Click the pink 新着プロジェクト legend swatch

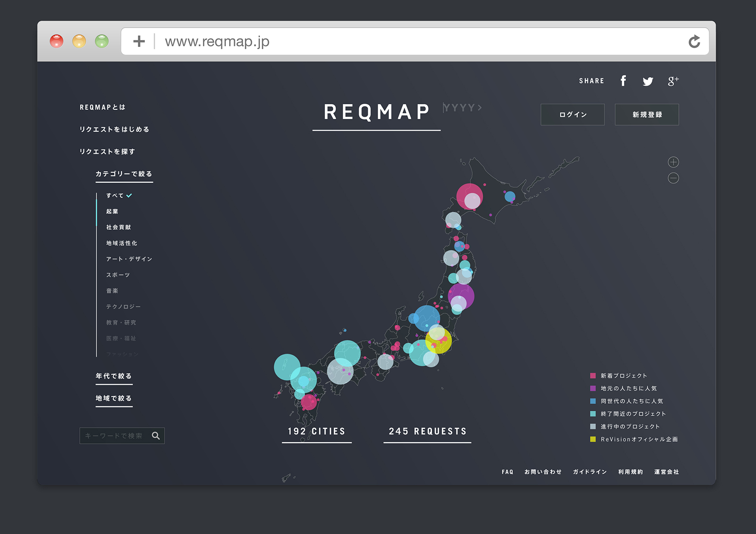[592, 375]
